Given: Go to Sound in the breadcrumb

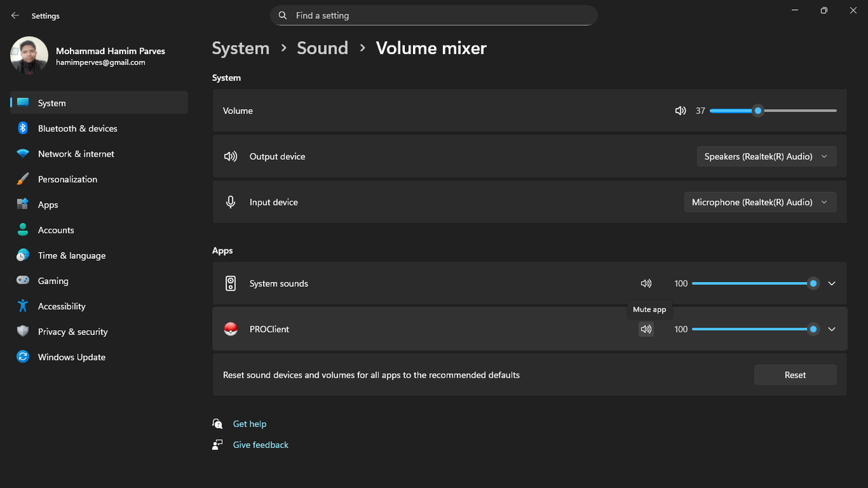Looking at the screenshot, I should [322, 48].
